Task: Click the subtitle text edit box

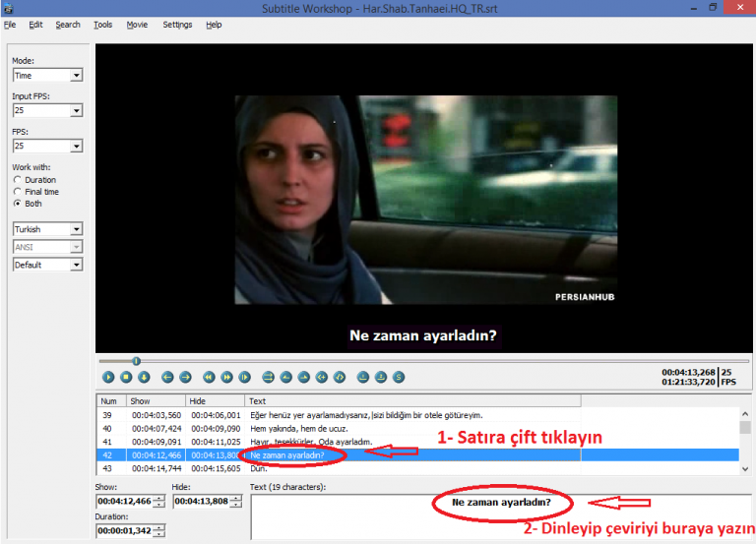Action: click(x=501, y=516)
